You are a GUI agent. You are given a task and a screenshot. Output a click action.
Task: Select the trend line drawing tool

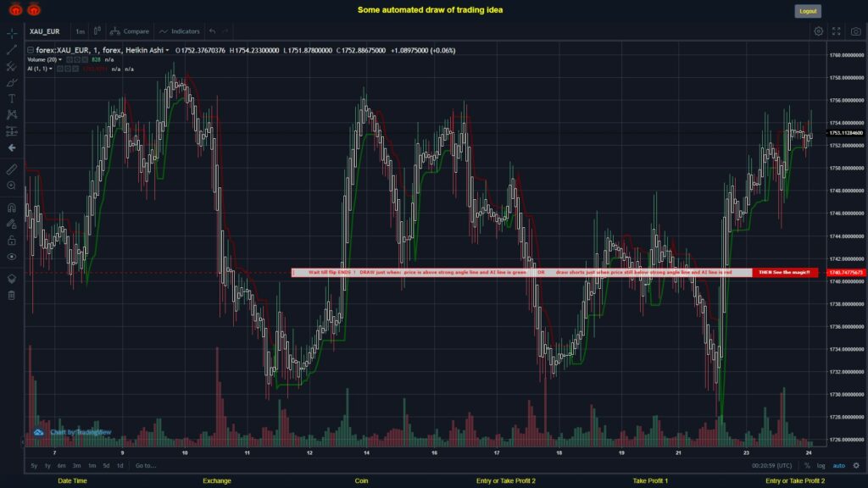point(12,50)
